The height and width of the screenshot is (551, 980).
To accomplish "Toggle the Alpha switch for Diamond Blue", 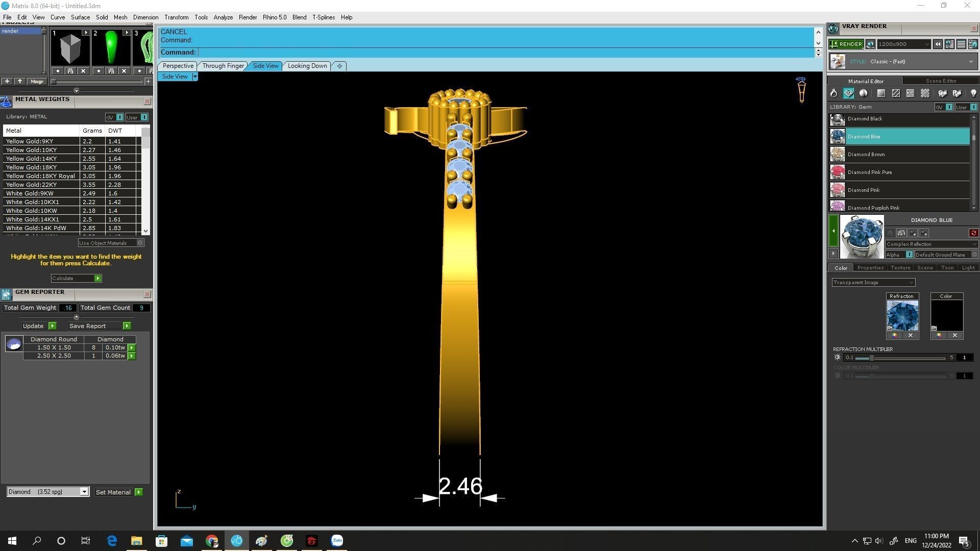I will [x=909, y=255].
